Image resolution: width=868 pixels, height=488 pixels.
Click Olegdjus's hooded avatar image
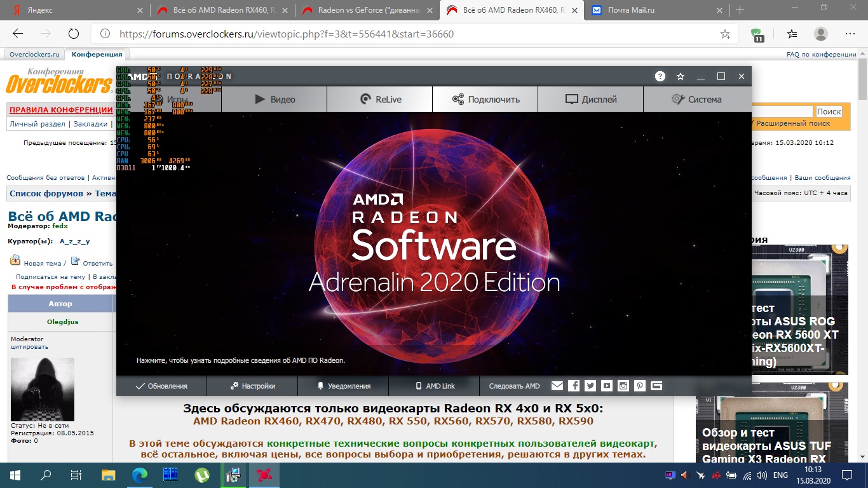[x=43, y=389]
